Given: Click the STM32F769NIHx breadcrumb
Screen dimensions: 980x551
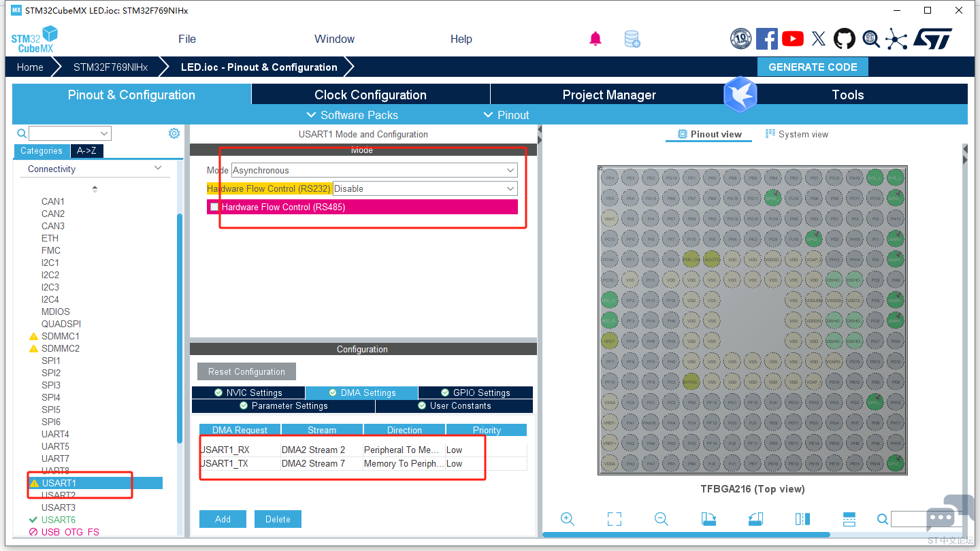Looking at the screenshot, I should [110, 67].
